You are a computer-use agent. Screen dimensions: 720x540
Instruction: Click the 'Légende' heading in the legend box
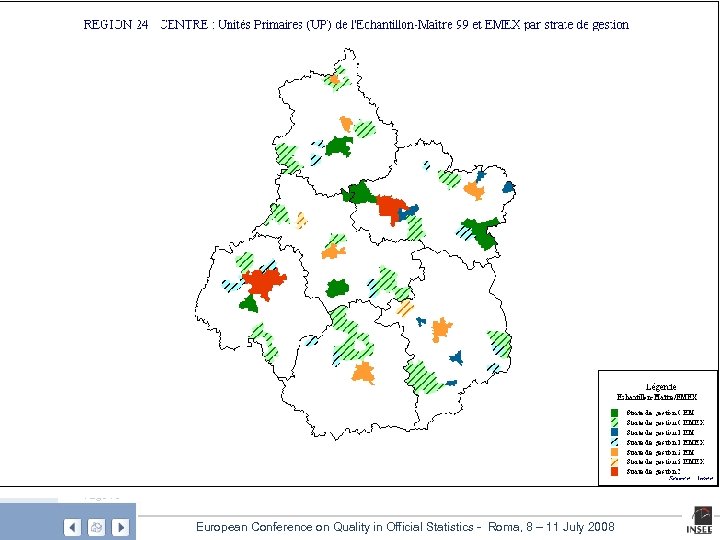661,387
